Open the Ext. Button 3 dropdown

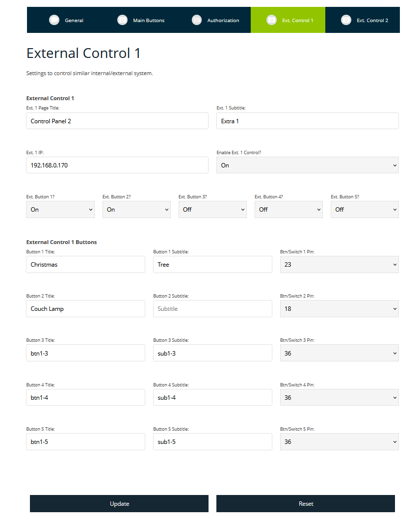coord(212,209)
